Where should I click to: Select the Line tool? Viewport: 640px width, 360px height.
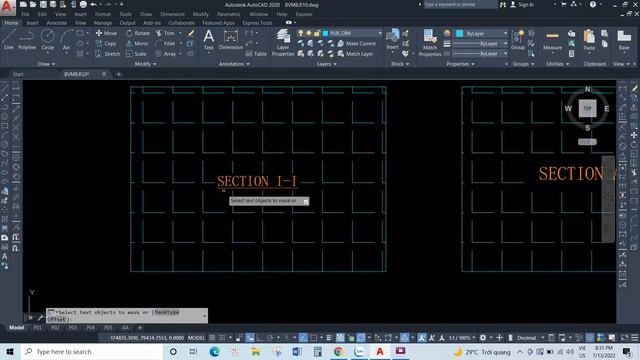9,40
